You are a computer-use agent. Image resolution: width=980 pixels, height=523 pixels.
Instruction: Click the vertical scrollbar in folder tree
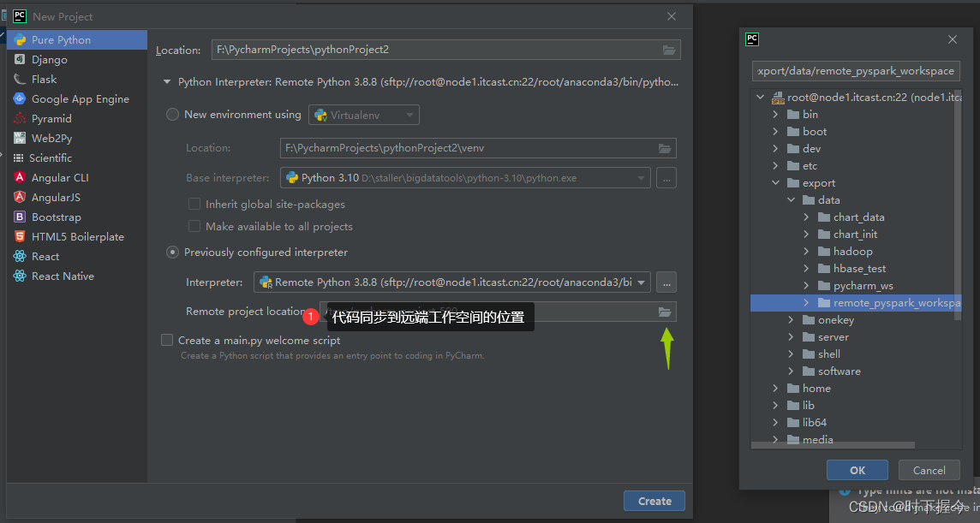tap(958, 206)
